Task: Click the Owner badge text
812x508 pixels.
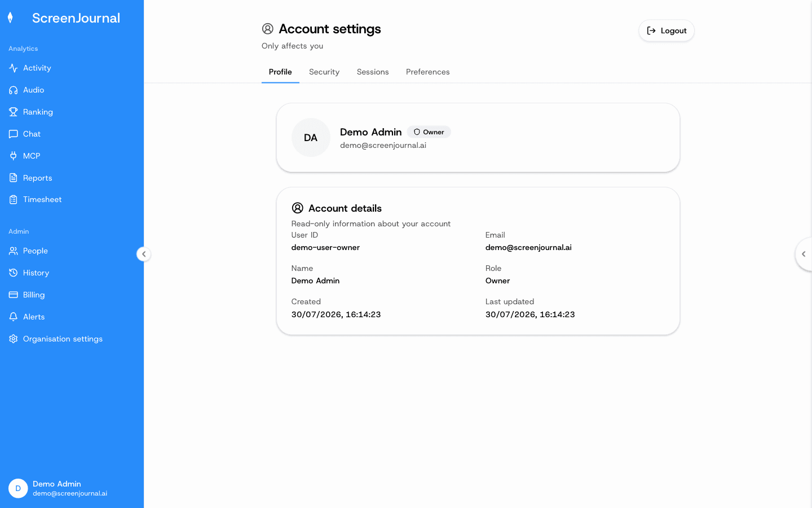Action: (x=434, y=132)
